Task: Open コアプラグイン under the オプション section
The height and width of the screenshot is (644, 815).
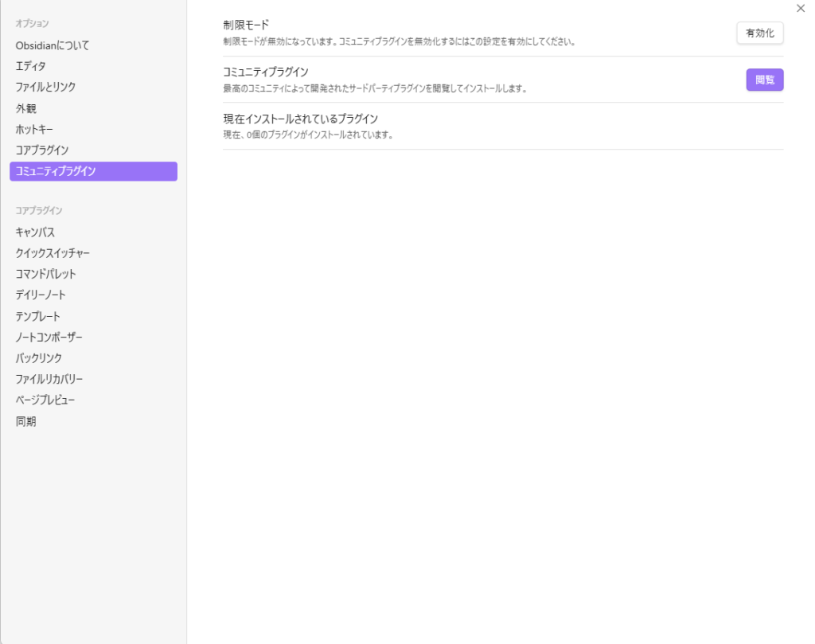Action: 42,150
